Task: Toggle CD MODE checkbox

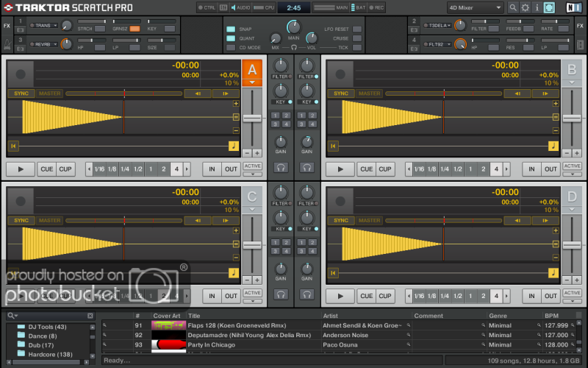Action: coord(231,48)
